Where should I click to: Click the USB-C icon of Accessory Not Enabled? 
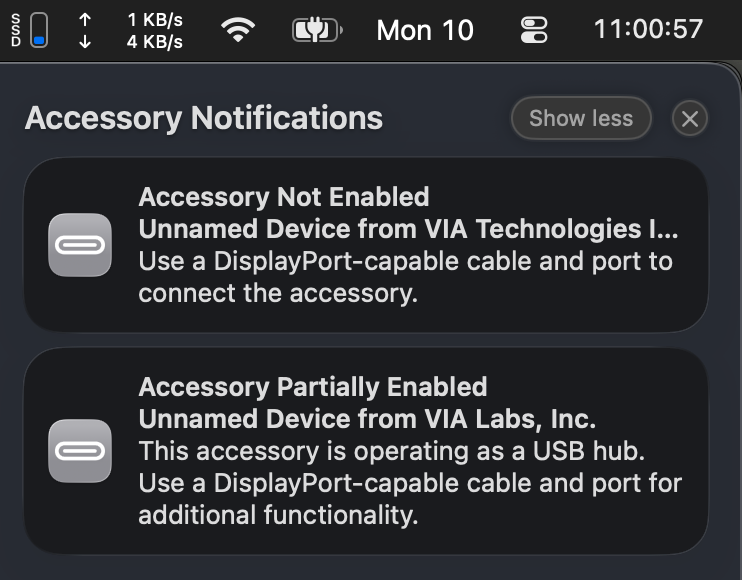click(80, 245)
